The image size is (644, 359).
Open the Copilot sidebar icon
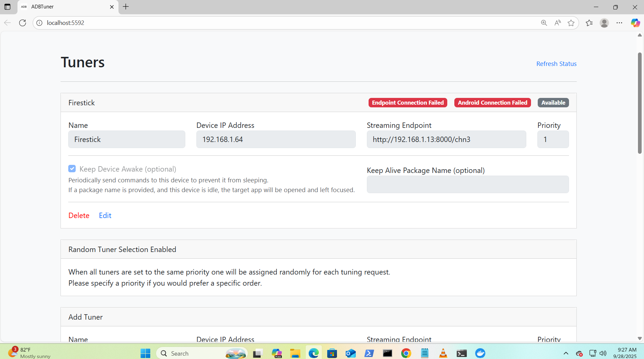[x=635, y=23]
